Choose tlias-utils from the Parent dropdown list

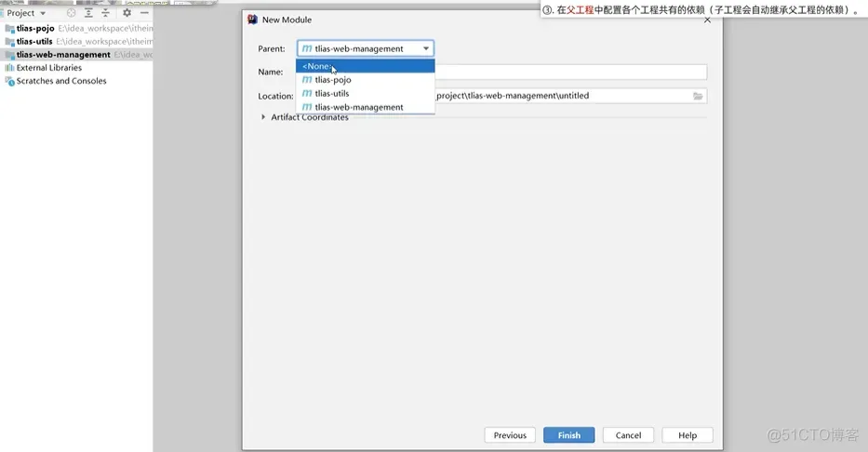(x=365, y=94)
